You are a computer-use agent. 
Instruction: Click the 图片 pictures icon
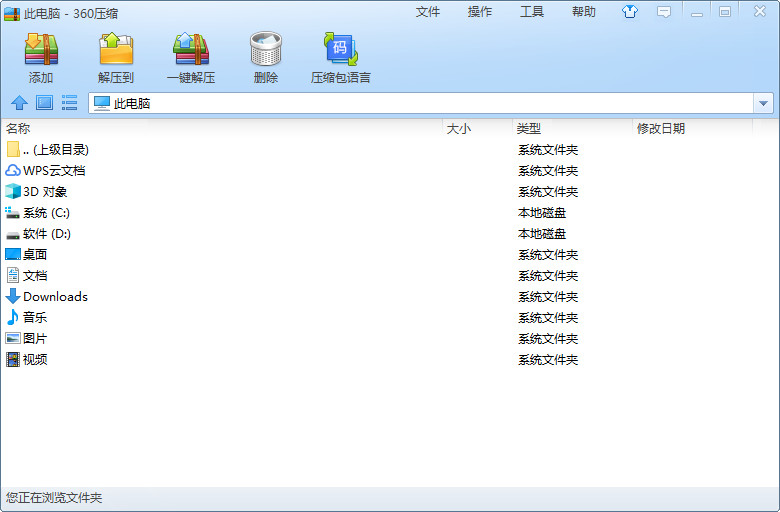(13, 338)
